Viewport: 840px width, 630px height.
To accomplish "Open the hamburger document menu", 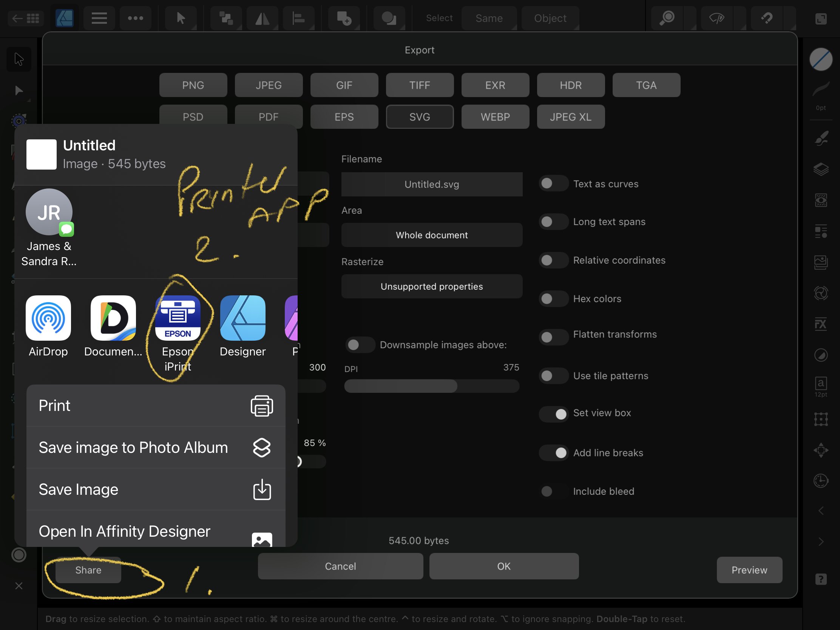I will point(99,18).
